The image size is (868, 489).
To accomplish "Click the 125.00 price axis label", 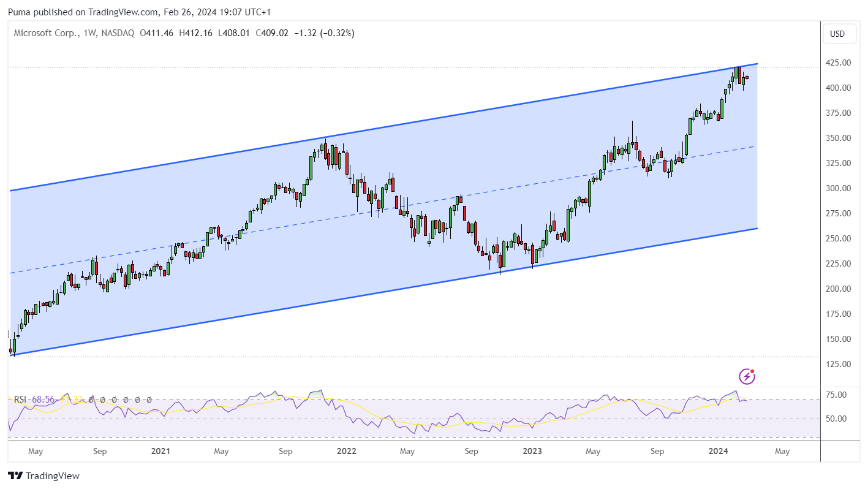I will pyautogui.click(x=837, y=364).
